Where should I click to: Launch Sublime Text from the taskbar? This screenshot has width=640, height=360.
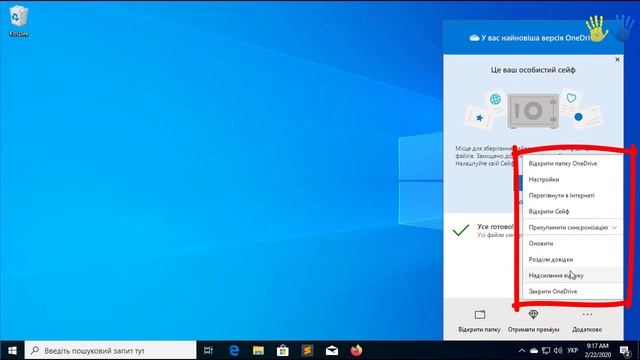coord(307,350)
